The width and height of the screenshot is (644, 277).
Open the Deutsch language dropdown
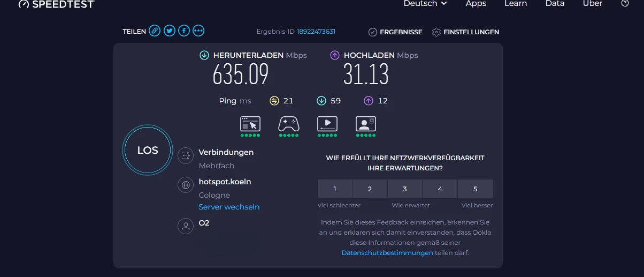click(x=425, y=4)
